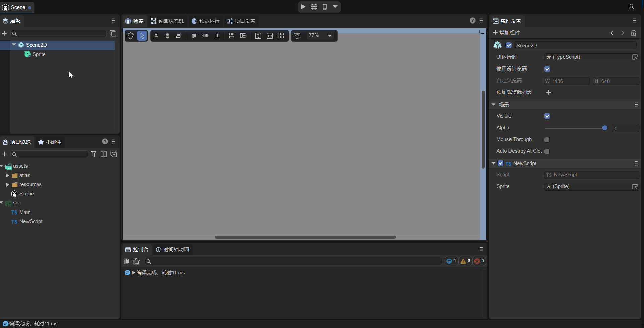
Task: Enable the Mouse Through checkbox
Action: (547, 140)
